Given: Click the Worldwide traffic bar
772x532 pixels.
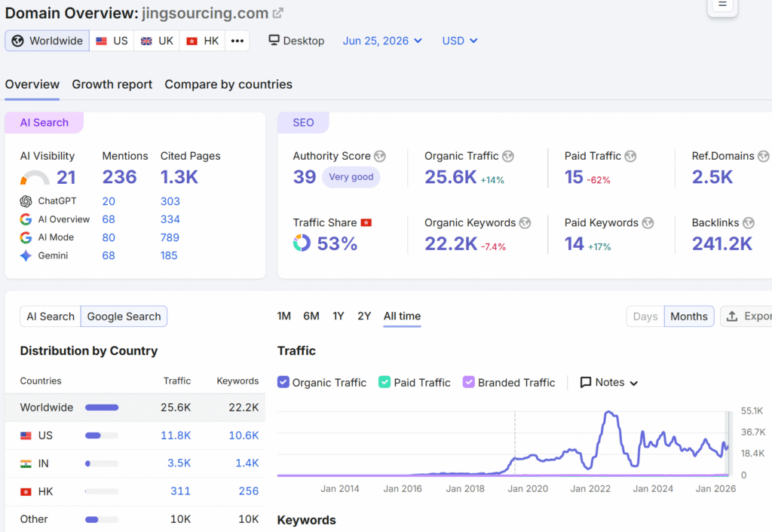Looking at the screenshot, I should [102, 408].
